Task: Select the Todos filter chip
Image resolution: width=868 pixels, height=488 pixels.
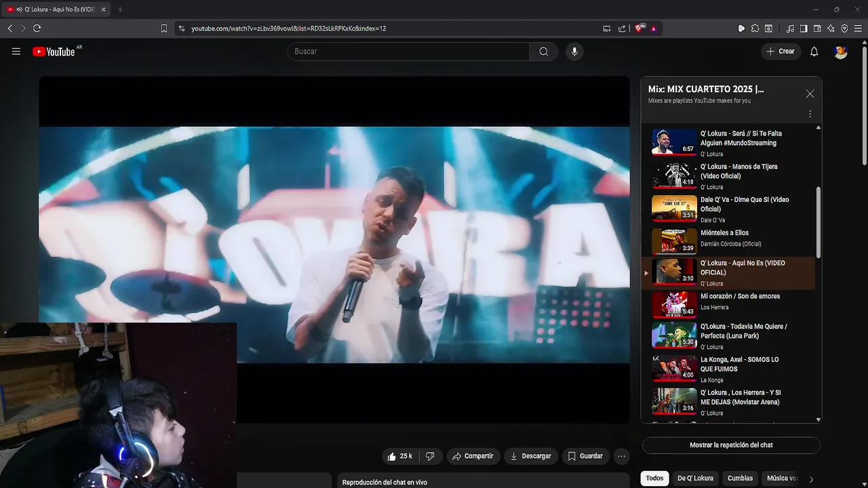Action: tap(654, 479)
